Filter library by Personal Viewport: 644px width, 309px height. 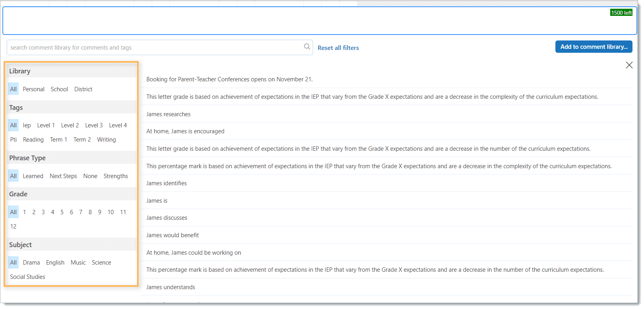(x=33, y=89)
